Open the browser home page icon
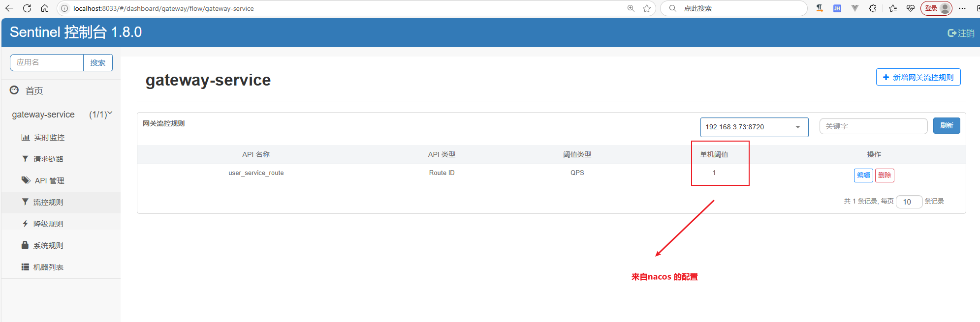The width and height of the screenshot is (980, 322). [45, 8]
